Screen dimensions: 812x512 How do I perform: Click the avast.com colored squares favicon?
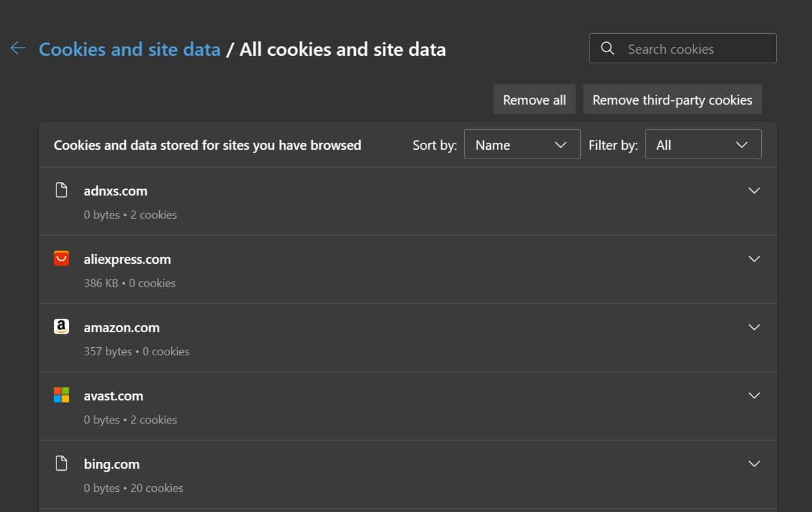61,395
